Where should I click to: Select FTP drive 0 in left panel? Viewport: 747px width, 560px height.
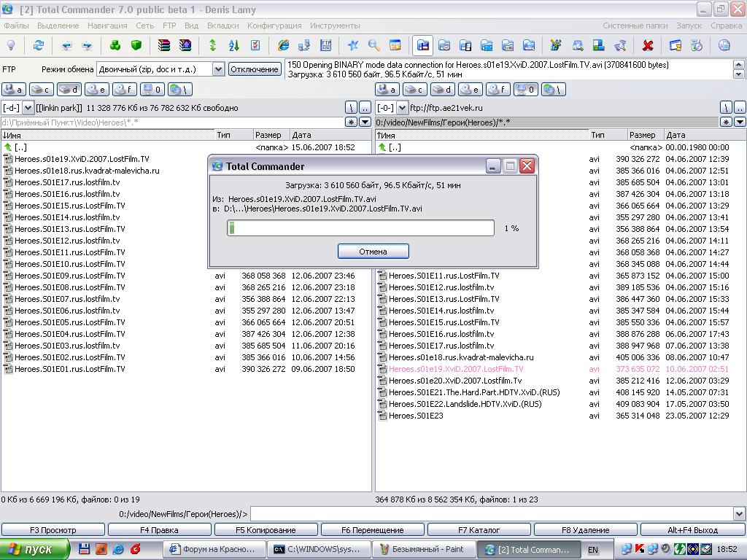click(153, 89)
